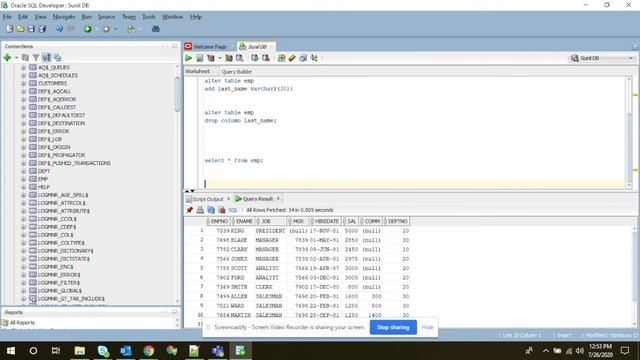Click the green Back navigation icon
640x360 pixels.
(88, 29)
